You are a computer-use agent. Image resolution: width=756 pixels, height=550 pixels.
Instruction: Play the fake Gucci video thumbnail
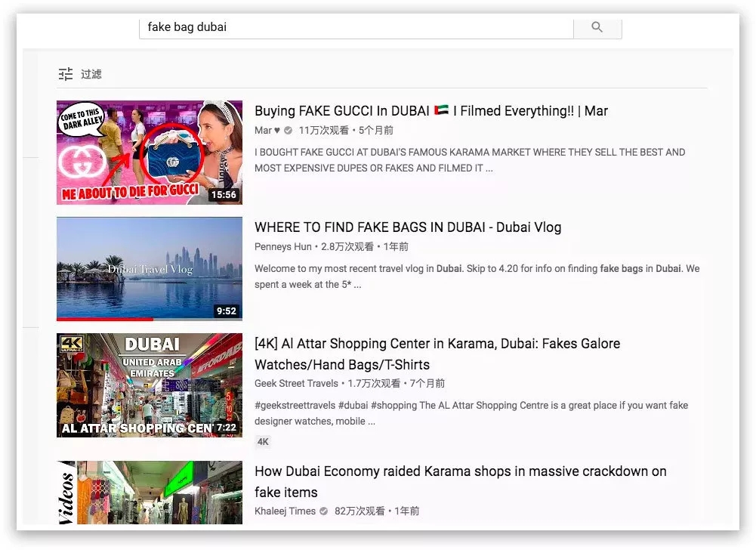point(150,153)
